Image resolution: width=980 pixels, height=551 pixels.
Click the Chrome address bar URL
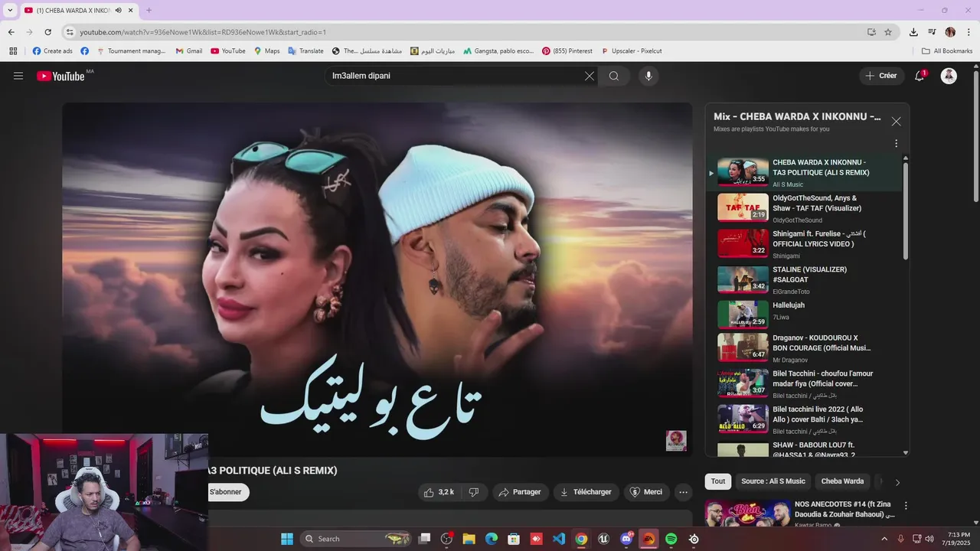pos(203,32)
